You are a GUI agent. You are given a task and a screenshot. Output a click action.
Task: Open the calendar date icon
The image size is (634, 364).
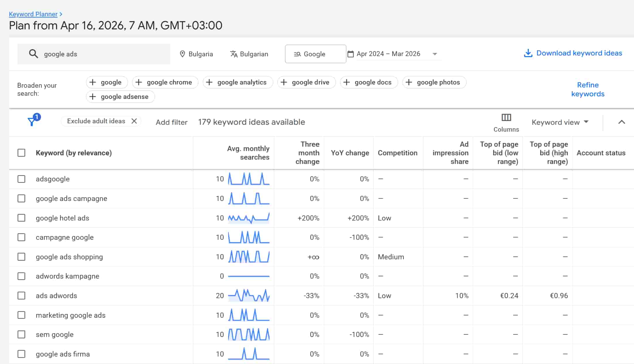click(x=350, y=54)
